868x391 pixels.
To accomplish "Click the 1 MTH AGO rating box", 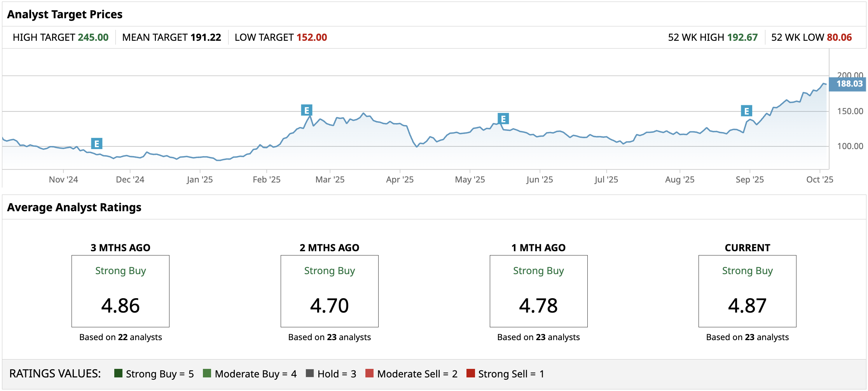I will (538, 291).
